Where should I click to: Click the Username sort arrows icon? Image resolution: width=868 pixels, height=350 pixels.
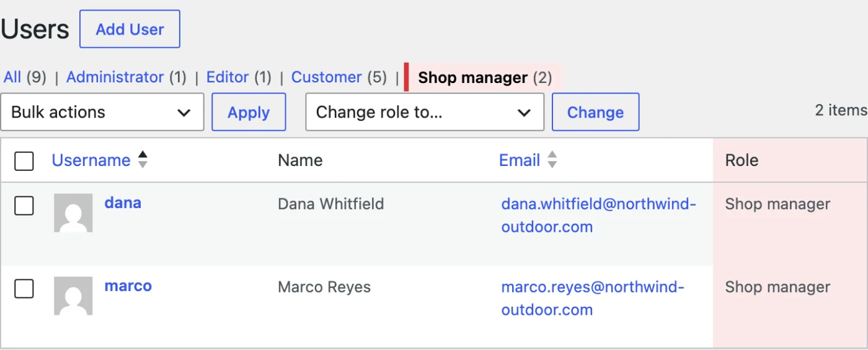[143, 160]
